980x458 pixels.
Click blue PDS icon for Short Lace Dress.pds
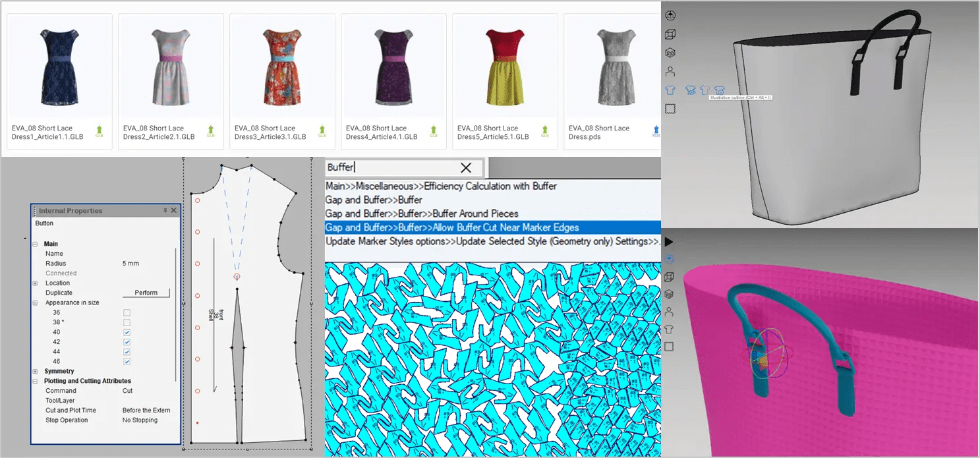pos(656,131)
